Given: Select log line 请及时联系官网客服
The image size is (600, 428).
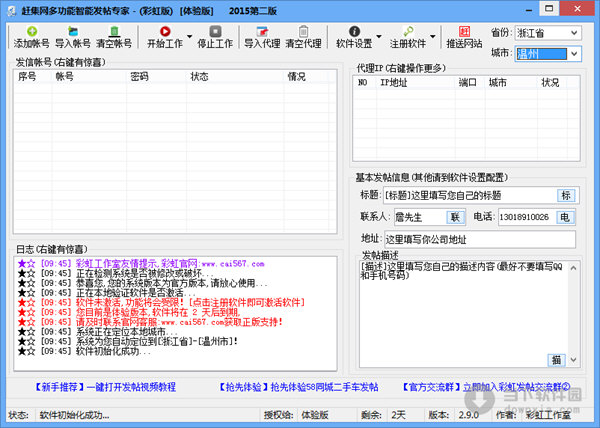Looking at the screenshot, I should pos(150,322).
